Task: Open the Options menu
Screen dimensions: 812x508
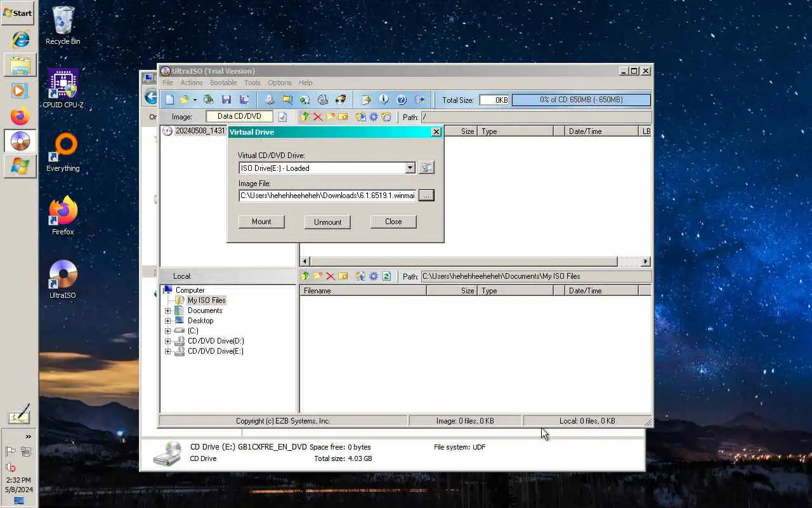Action: coord(279,83)
